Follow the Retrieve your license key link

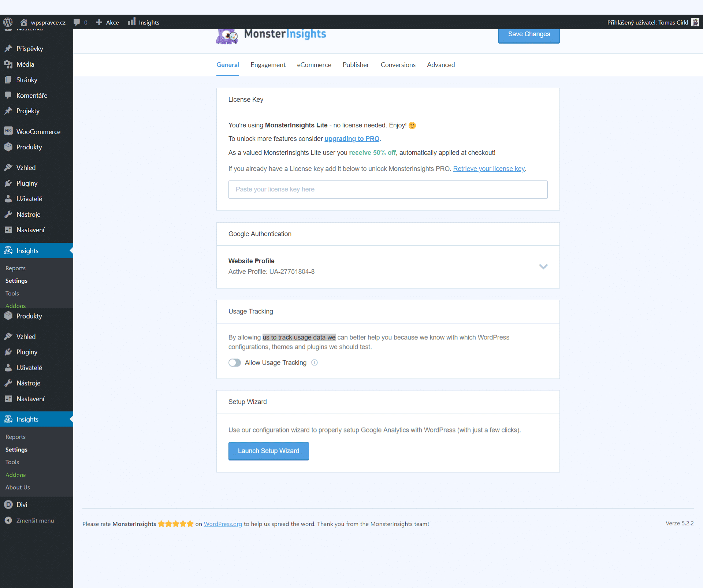point(489,169)
